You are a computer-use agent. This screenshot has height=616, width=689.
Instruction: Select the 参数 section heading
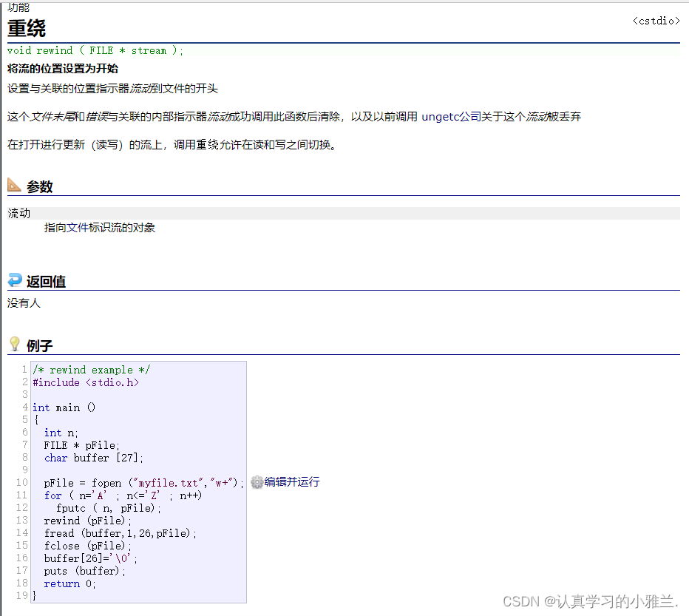[x=40, y=187]
